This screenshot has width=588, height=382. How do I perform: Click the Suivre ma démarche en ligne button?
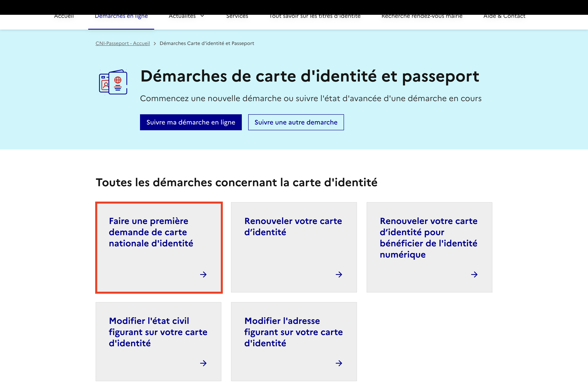click(191, 122)
